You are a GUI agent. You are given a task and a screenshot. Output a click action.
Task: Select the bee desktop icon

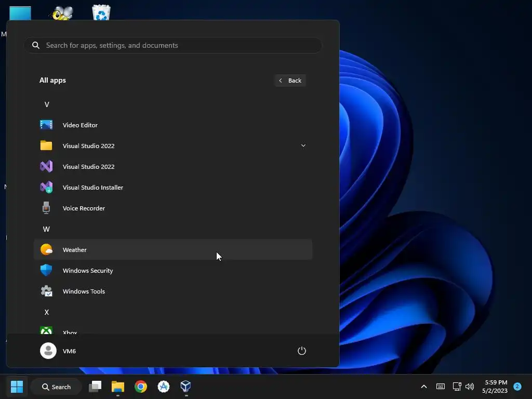(62, 13)
